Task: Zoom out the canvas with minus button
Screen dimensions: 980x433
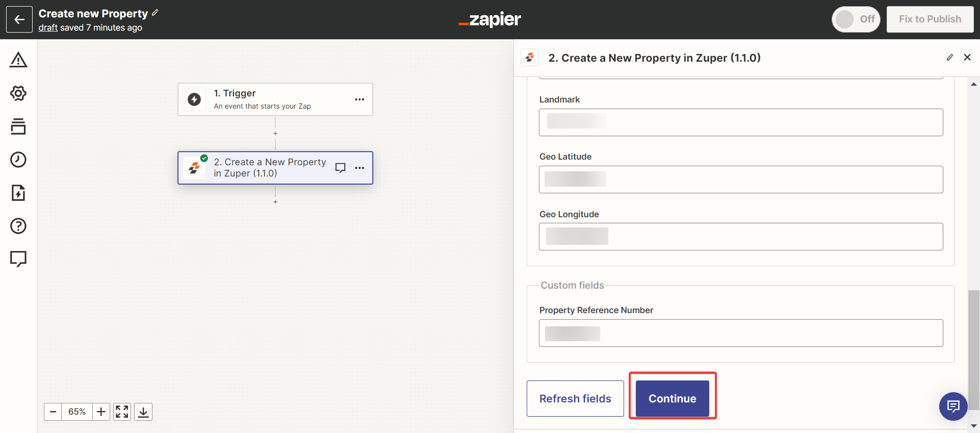Action: pos(53,412)
